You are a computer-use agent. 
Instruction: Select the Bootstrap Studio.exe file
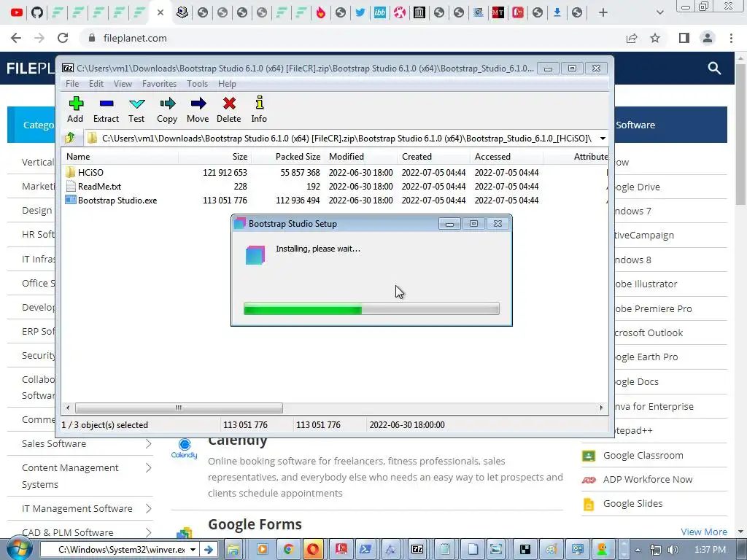click(117, 201)
